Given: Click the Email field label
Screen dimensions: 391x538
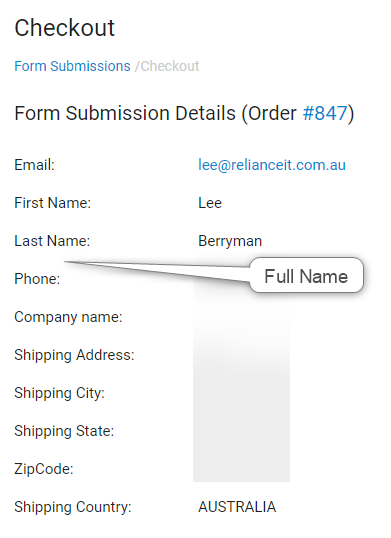Looking at the screenshot, I should tap(34, 165).
